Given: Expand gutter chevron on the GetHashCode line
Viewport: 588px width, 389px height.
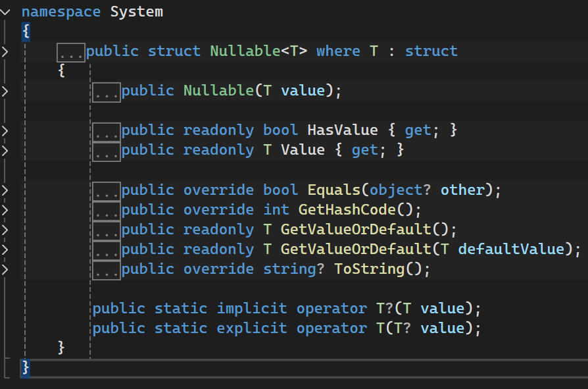Looking at the screenshot, I should [6, 210].
